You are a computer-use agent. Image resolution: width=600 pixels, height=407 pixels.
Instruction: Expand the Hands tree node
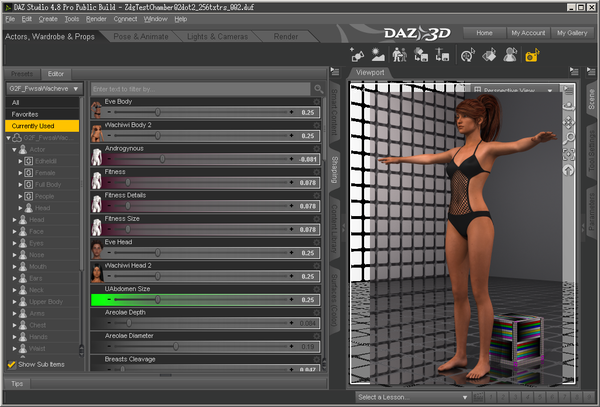(15, 337)
